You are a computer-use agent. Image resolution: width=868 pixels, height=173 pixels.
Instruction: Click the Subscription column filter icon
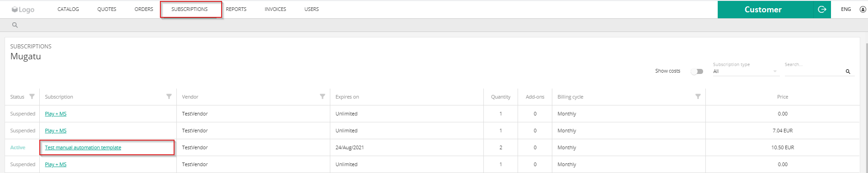click(x=169, y=96)
